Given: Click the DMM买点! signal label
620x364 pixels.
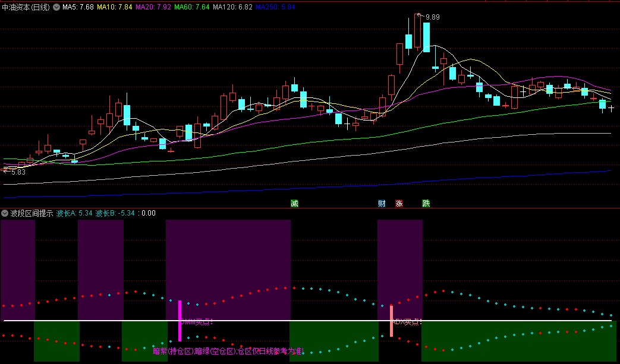Looking at the screenshot, I should (197, 322).
